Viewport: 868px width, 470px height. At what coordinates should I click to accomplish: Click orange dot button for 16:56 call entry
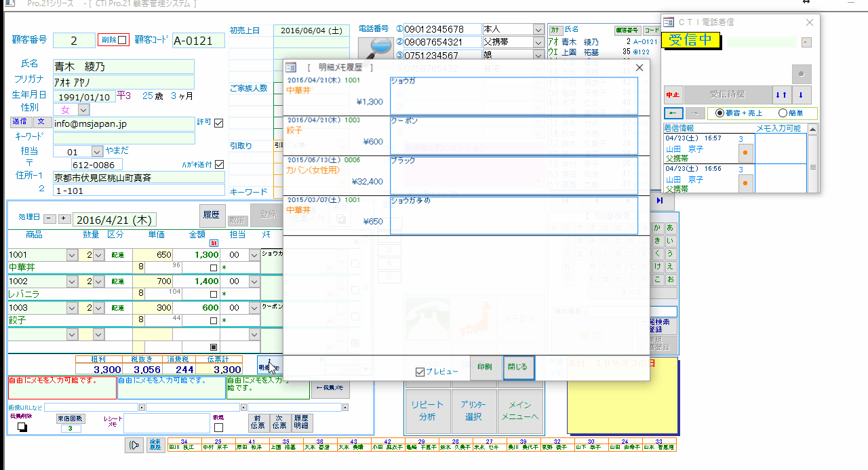tap(745, 183)
